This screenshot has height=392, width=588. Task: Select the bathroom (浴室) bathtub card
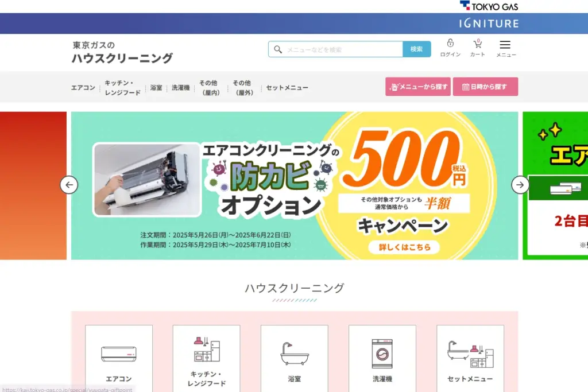pos(295,358)
